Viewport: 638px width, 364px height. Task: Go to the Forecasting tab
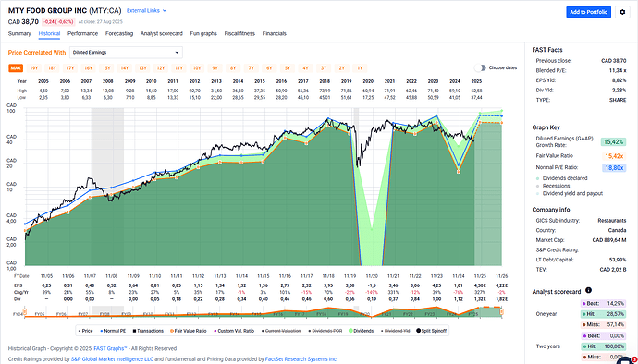(119, 34)
